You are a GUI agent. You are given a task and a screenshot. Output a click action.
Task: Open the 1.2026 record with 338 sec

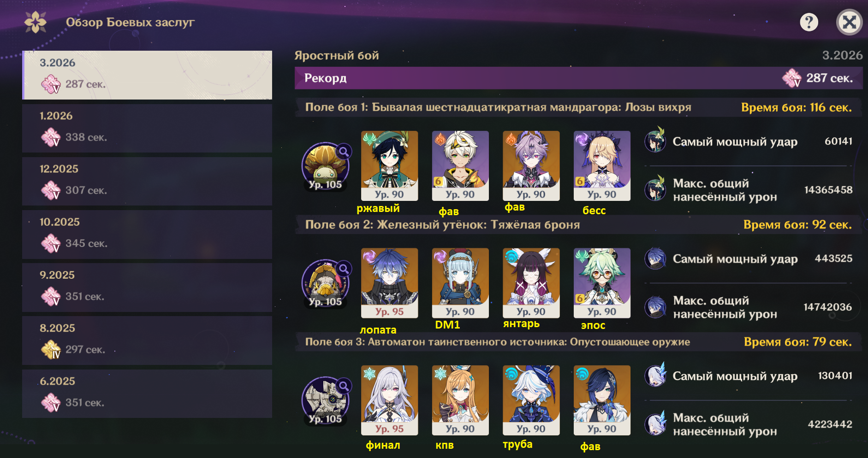tap(147, 128)
